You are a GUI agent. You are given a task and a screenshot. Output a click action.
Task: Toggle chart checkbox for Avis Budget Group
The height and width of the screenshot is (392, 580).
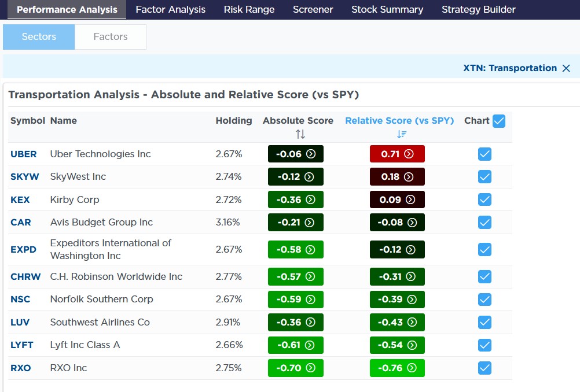(484, 222)
